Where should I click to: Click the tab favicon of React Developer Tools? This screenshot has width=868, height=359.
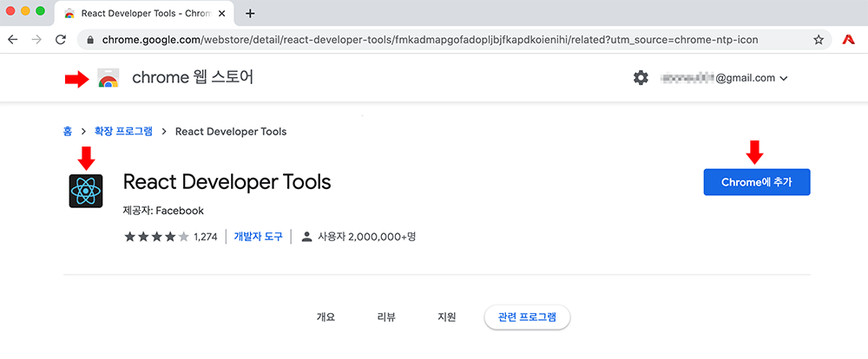coord(69,14)
